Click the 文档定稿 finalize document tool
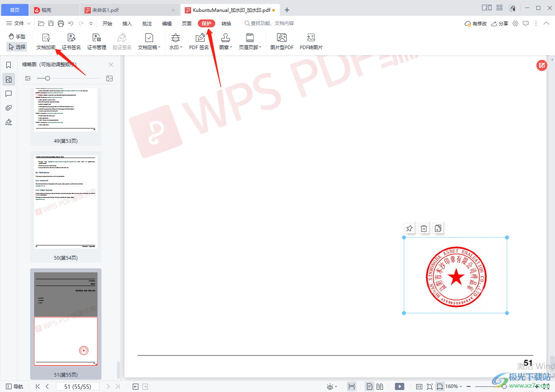 [149, 42]
